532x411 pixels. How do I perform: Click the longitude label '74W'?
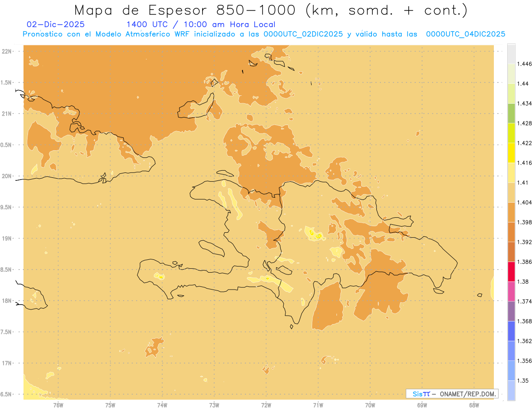tap(162, 405)
